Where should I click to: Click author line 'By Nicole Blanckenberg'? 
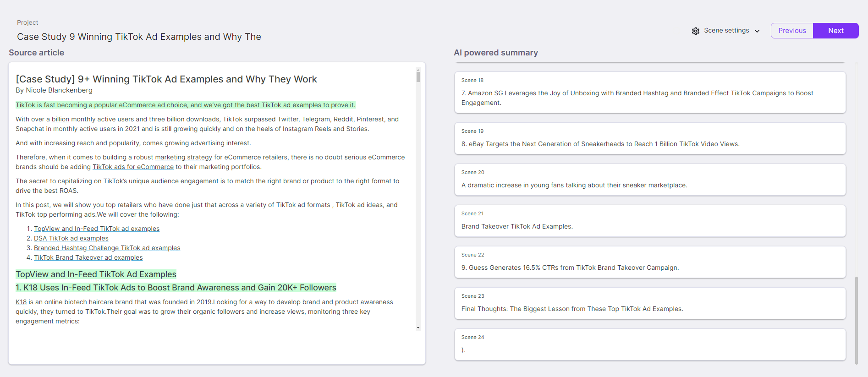click(54, 90)
